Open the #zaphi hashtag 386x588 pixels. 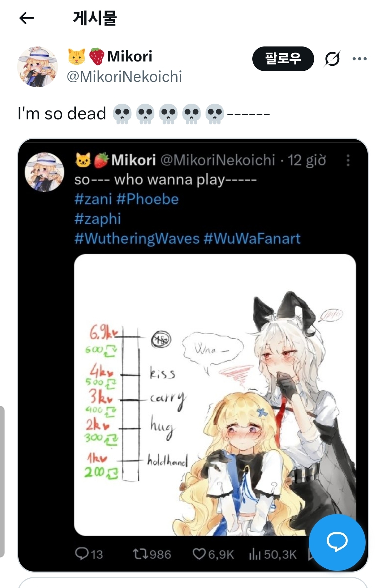pyautogui.click(x=98, y=219)
